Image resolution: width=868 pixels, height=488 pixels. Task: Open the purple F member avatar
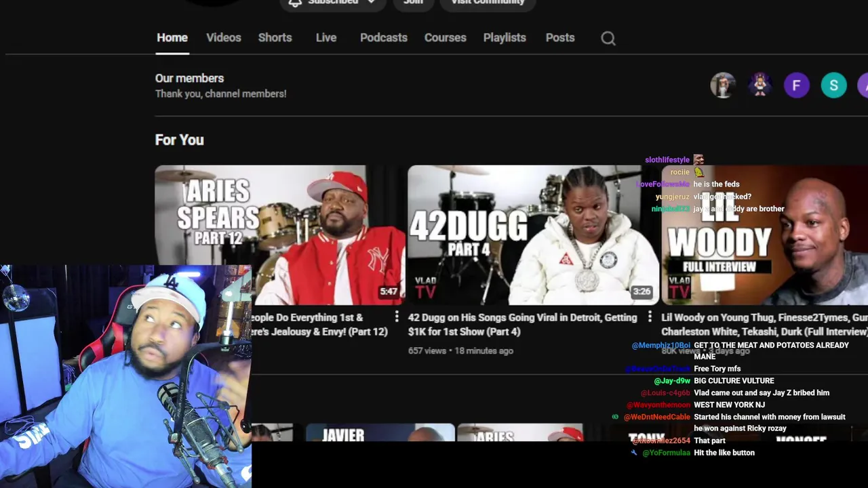[797, 85]
